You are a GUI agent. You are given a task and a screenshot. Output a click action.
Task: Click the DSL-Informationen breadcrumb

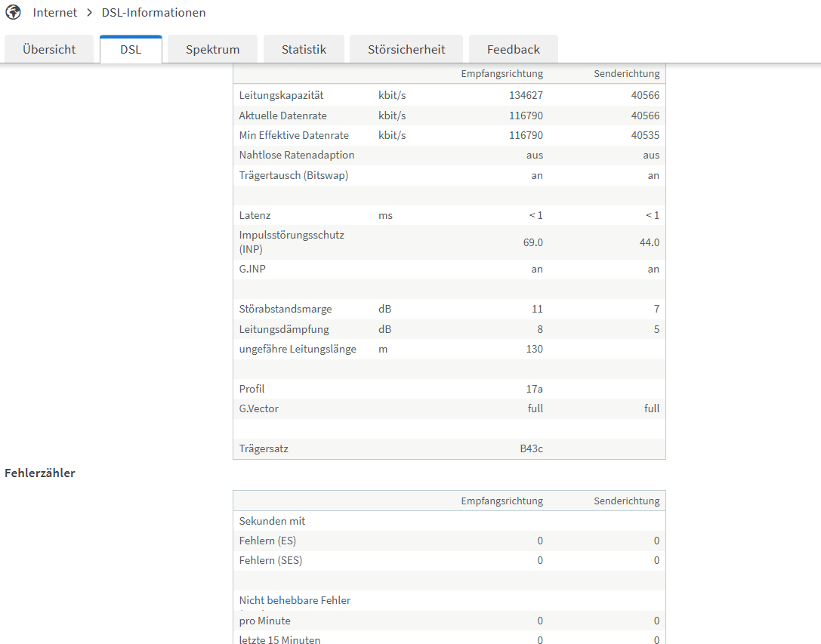[153, 13]
